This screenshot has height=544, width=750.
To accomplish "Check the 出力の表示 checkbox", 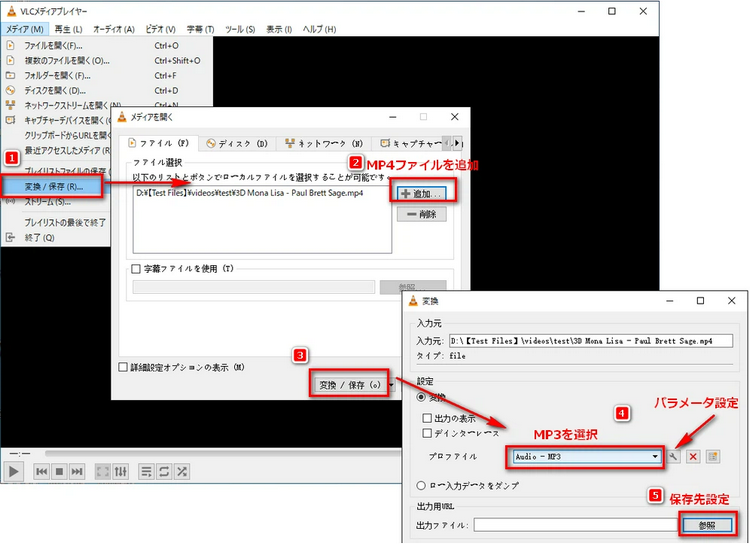I will pos(427,418).
